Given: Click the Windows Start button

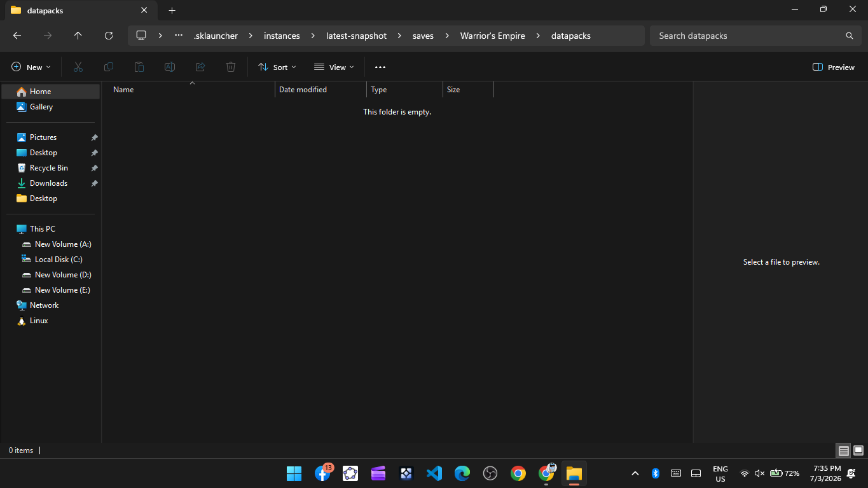Looking at the screenshot, I should coord(294,473).
